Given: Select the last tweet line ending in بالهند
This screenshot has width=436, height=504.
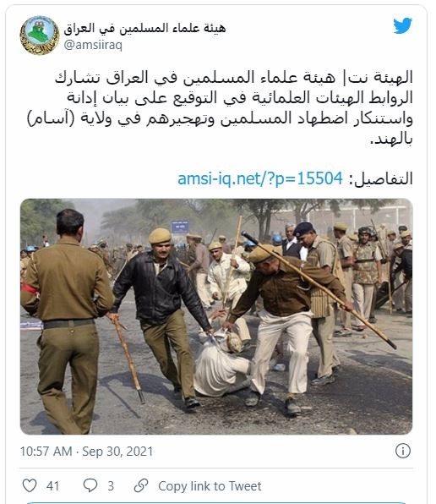Looking at the screenshot, I should tap(391, 139).
